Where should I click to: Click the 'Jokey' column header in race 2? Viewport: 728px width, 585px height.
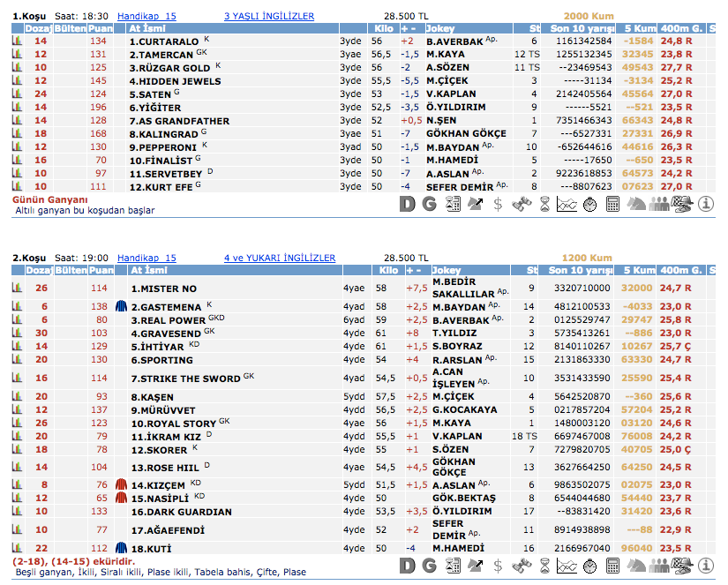[x=448, y=271]
